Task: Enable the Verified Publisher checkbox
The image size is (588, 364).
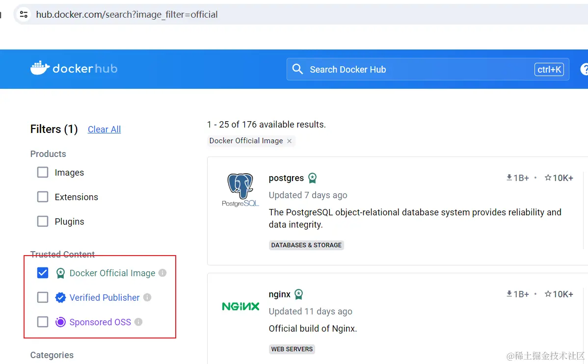Action: [43, 297]
